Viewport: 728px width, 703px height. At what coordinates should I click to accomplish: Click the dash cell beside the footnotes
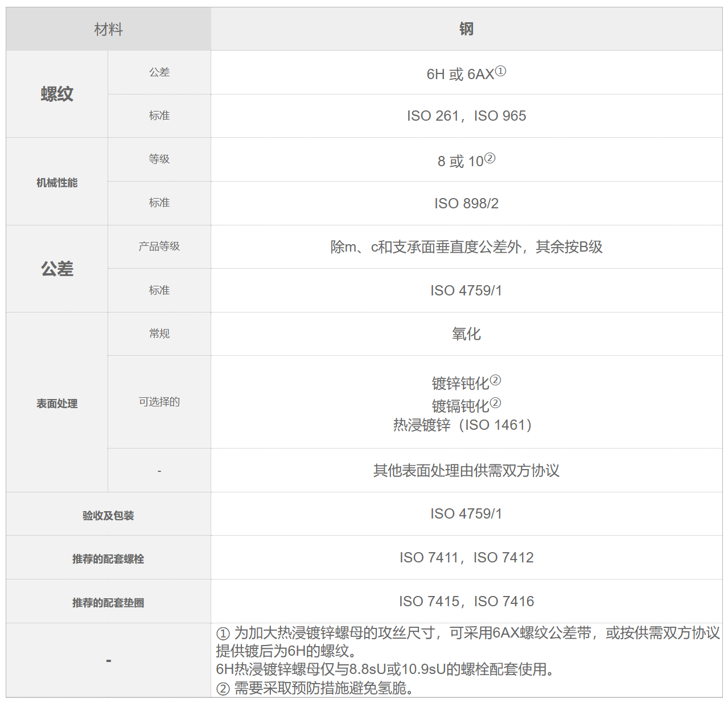pyautogui.click(x=108, y=660)
